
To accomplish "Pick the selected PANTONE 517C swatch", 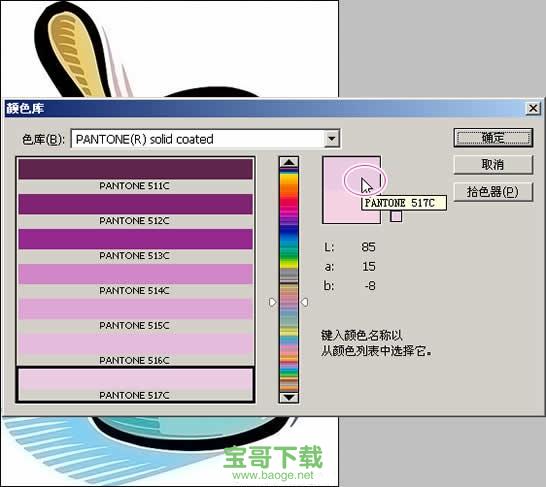I will (x=135, y=385).
